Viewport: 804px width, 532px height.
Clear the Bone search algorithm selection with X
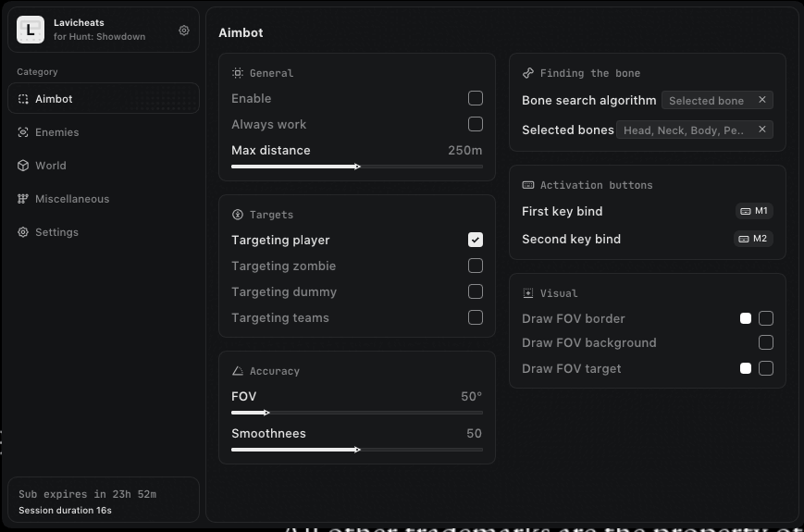tap(762, 100)
